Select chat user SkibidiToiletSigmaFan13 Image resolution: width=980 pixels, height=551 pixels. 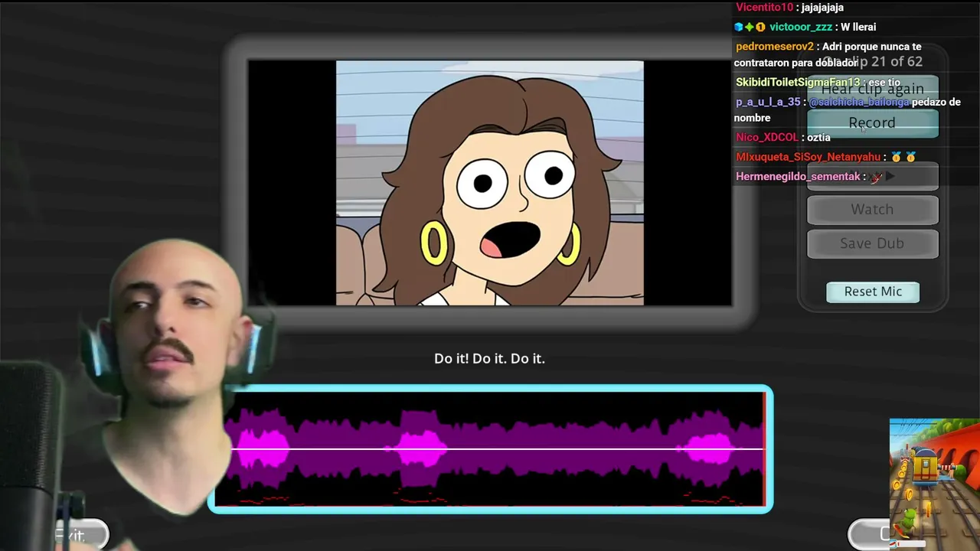coord(798,82)
